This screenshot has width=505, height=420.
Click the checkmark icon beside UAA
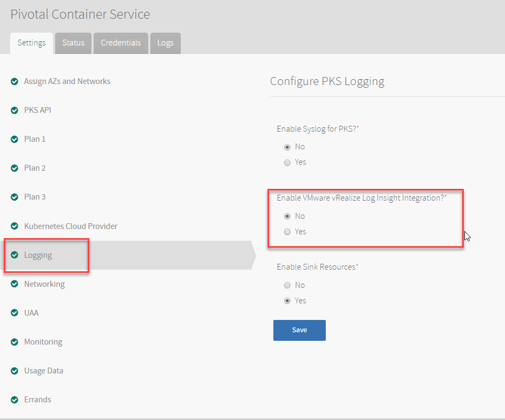click(14, 313)
